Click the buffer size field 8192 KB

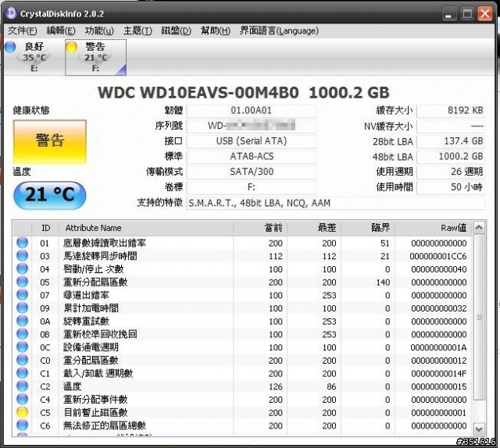[x=451, y=111]
